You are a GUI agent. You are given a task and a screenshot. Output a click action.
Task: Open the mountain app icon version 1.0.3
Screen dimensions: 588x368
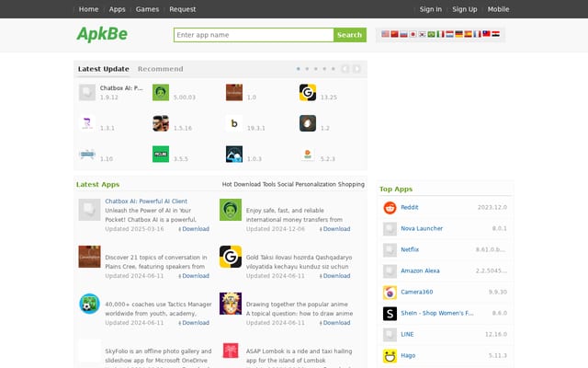(234, 154)
